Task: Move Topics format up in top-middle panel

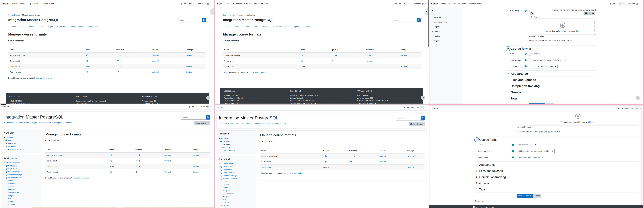Action: click(x=333, y=66)
